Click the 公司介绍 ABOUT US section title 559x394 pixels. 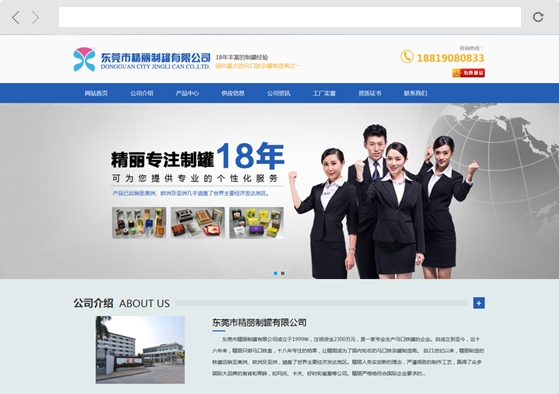click(122, 303)
